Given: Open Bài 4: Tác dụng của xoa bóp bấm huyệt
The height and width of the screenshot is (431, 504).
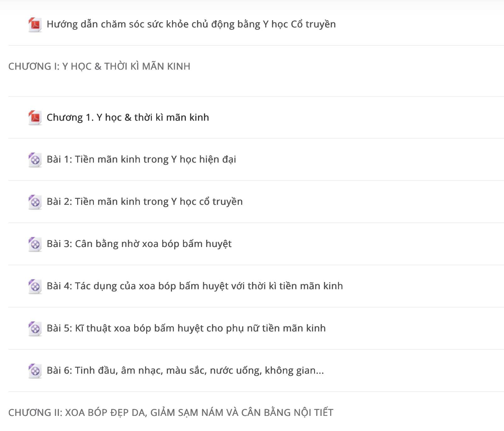Looking at the screenshot, I should [195, 286].
